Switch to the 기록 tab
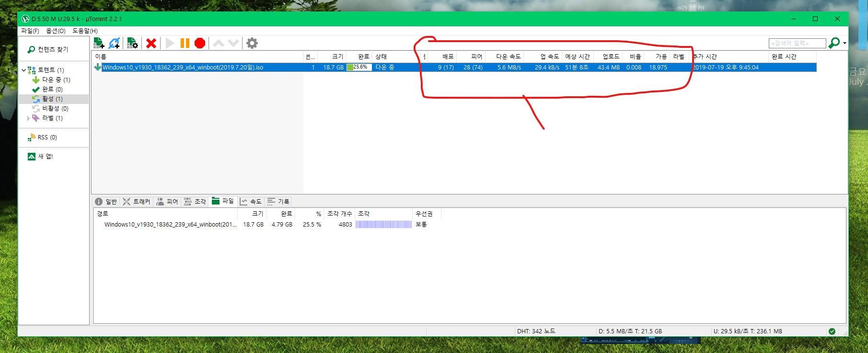 pos(278,202)
